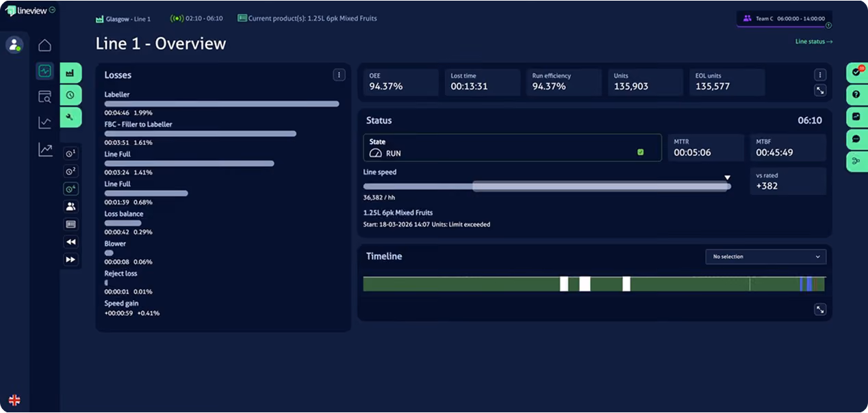Open the trending-up arrow chart icon
Screen dimensions: 868x413
point(44,149)
